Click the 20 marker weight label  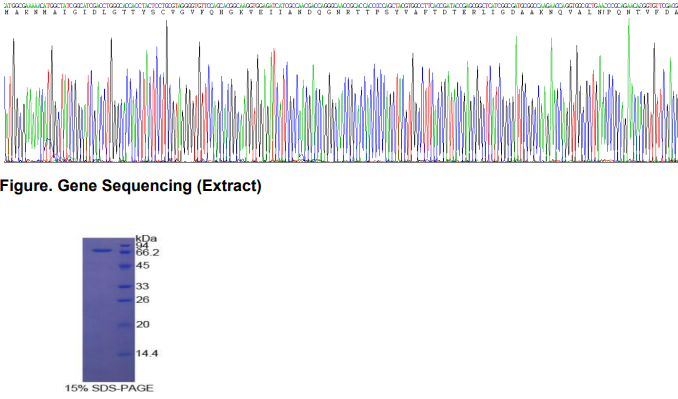tap(143, 324)
